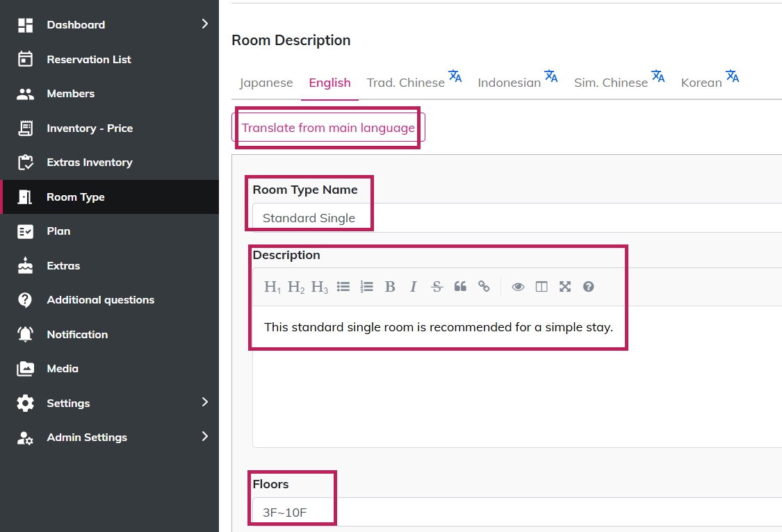Insert a numbered ordered list

pos(367,287)
